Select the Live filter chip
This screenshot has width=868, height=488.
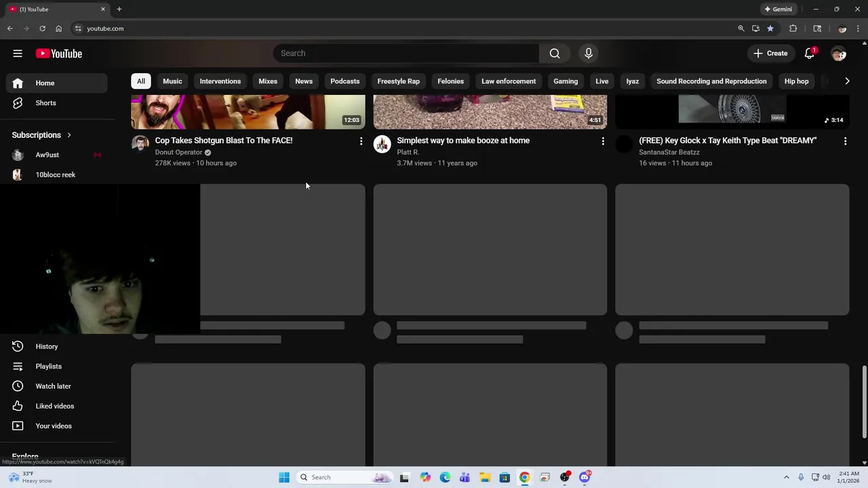[x=602, y=81]
